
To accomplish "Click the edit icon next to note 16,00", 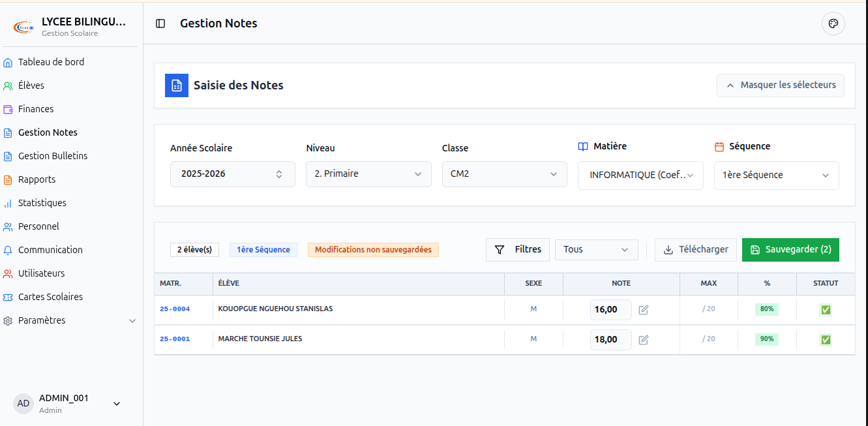I will pyautogui.click(x=644, y=310).
